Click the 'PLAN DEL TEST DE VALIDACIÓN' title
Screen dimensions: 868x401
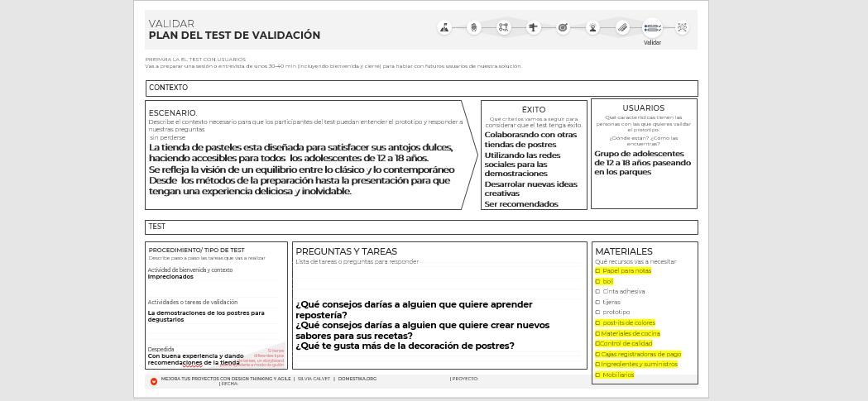234,36
